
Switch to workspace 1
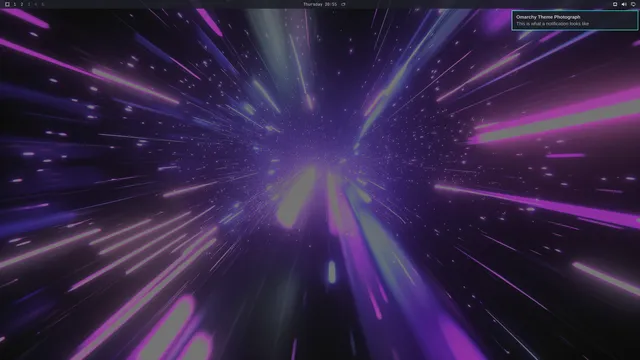[15, 4]
